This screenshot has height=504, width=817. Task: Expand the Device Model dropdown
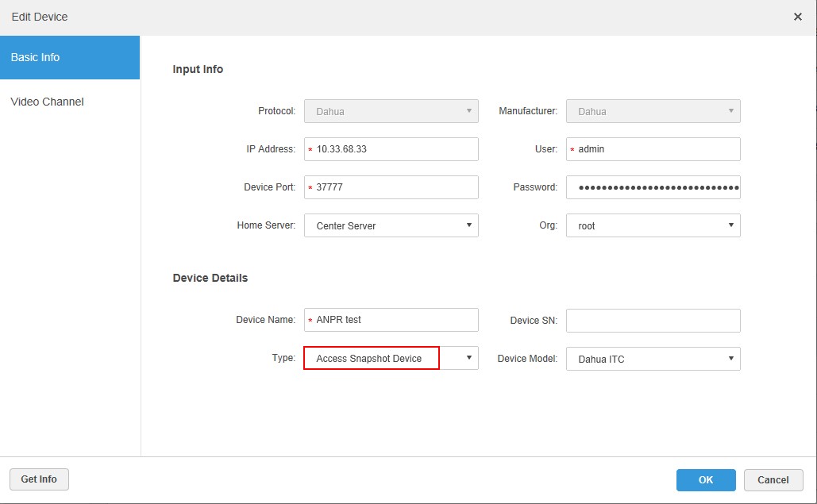pyautogui.click(x=653, y=359)
